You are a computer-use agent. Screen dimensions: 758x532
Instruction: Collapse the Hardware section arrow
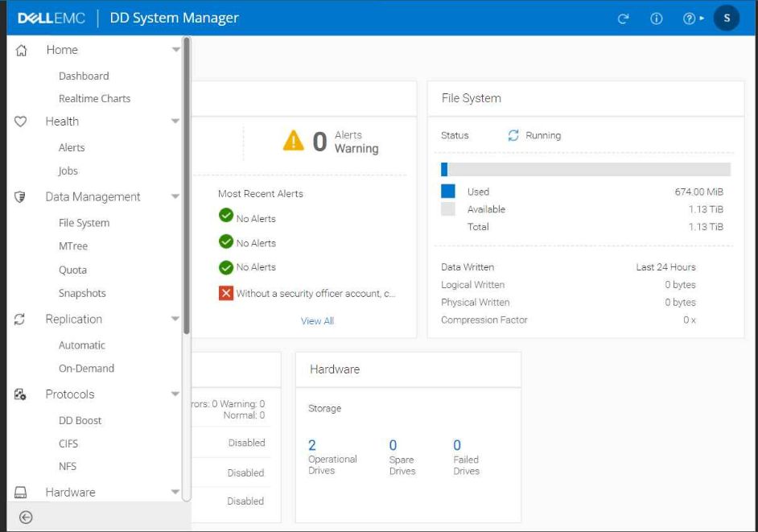(x=175, y=492)
